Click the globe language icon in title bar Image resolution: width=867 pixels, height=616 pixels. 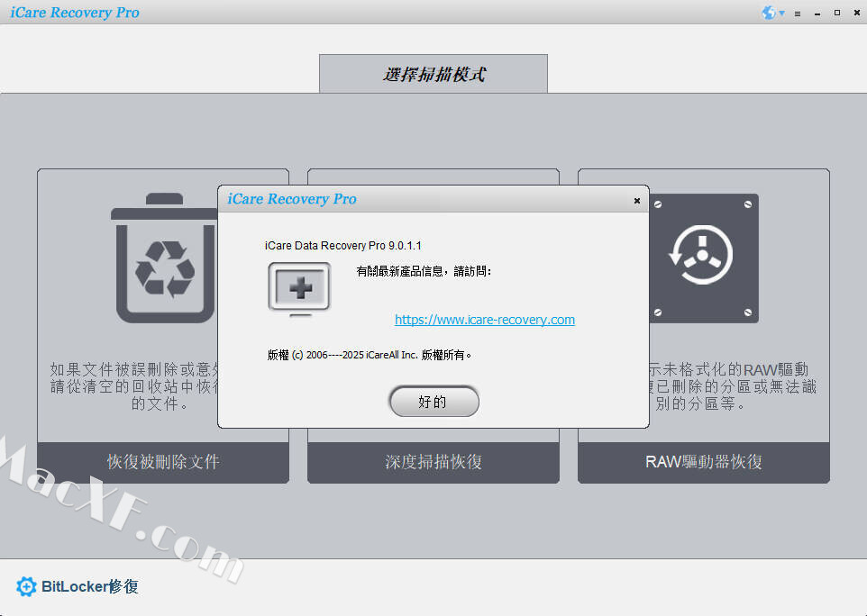[x=769, y=13]
